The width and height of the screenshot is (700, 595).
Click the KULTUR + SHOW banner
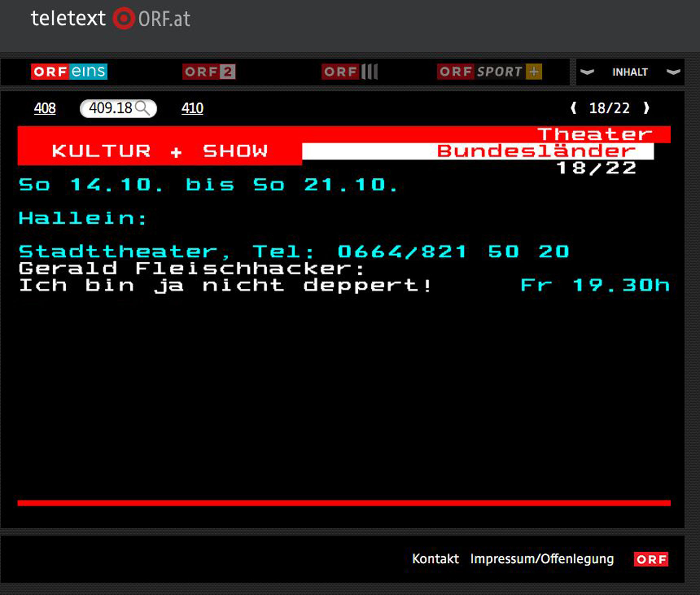160,151
